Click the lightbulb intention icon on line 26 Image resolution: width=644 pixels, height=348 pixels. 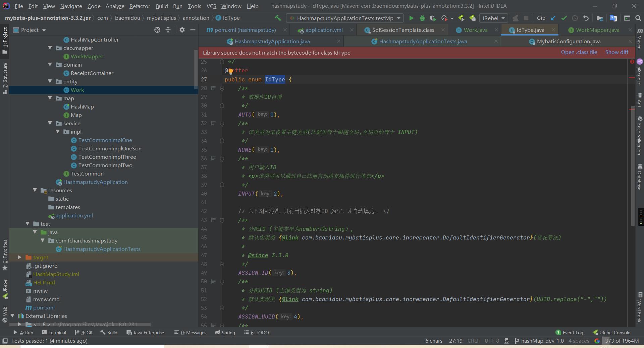231,71
